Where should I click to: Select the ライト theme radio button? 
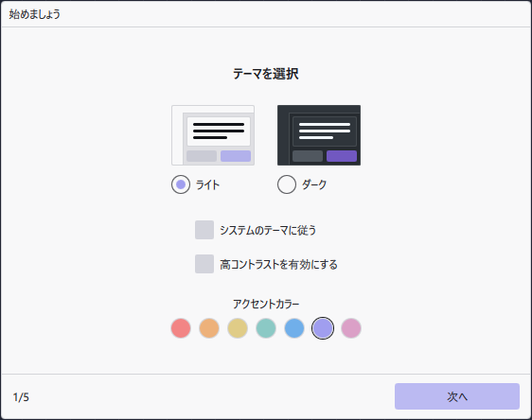[181, 184]
